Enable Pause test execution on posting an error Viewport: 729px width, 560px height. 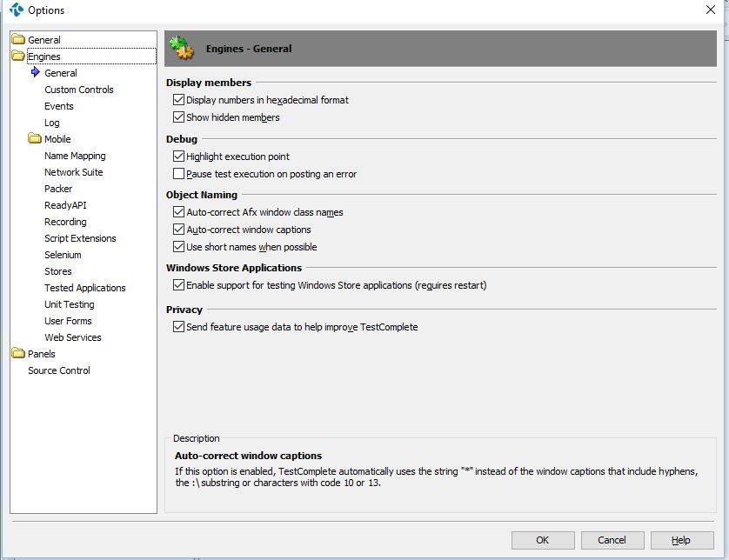[x=179, y=174]
